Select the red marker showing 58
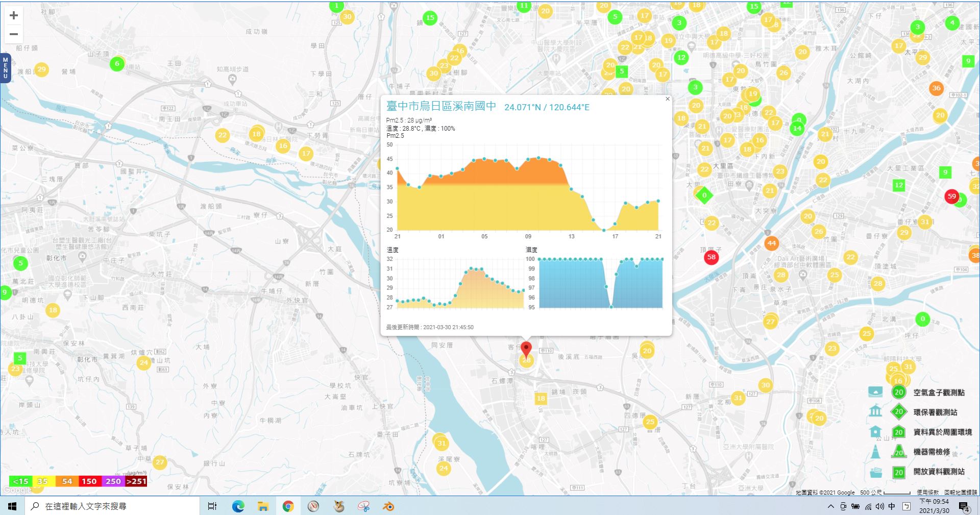Image resolution: width=980 pixels, height=515 pixels. (x=711, y=257)
